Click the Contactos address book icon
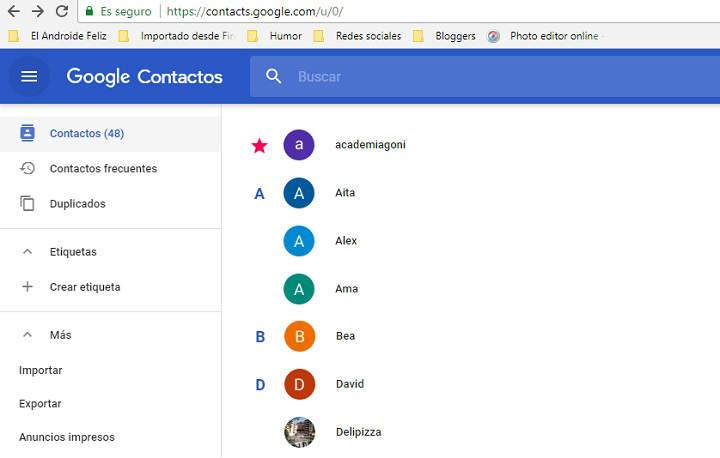The height and width of the screenshot is (458, 720). [x=28, y=133]
